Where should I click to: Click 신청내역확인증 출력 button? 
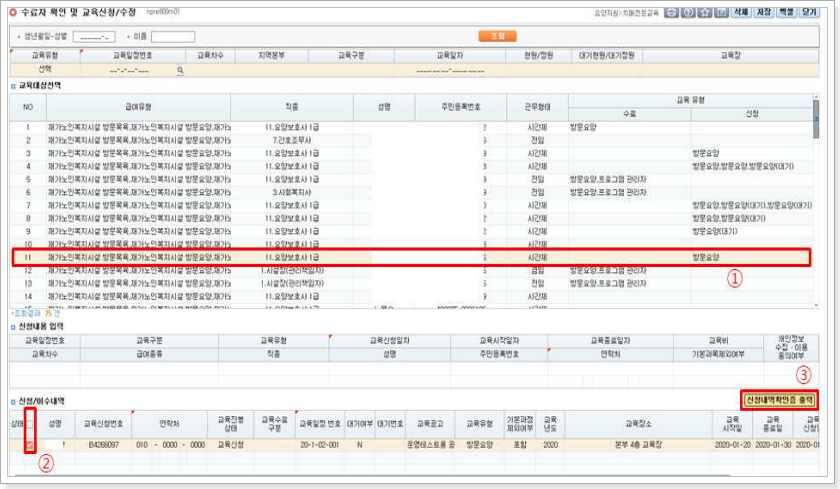(779, 400)
